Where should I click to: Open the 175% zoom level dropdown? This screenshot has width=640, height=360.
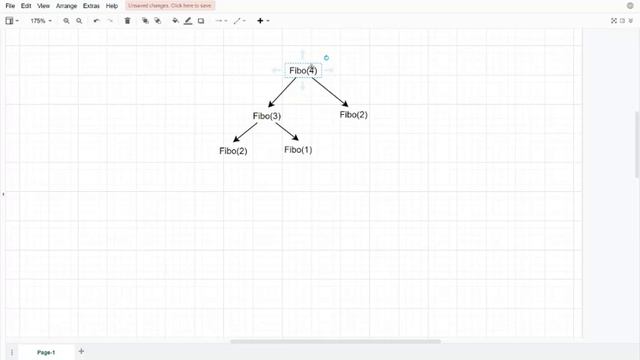coord(41,21)
